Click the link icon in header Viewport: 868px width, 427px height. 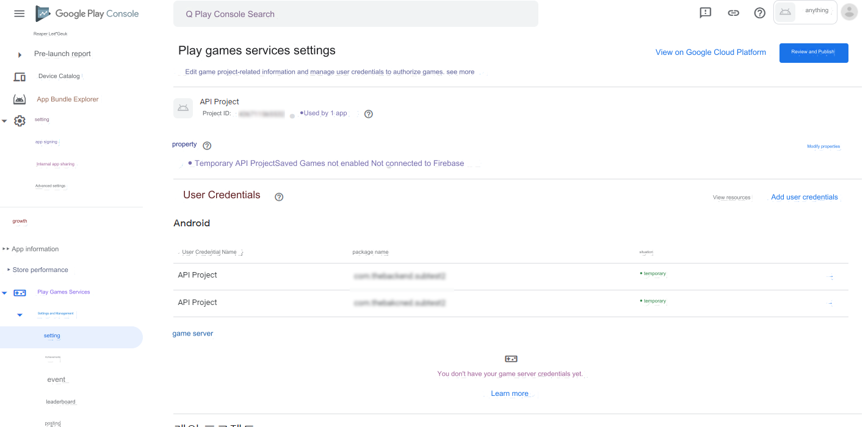pyautogui.click(x=734, y=13)
